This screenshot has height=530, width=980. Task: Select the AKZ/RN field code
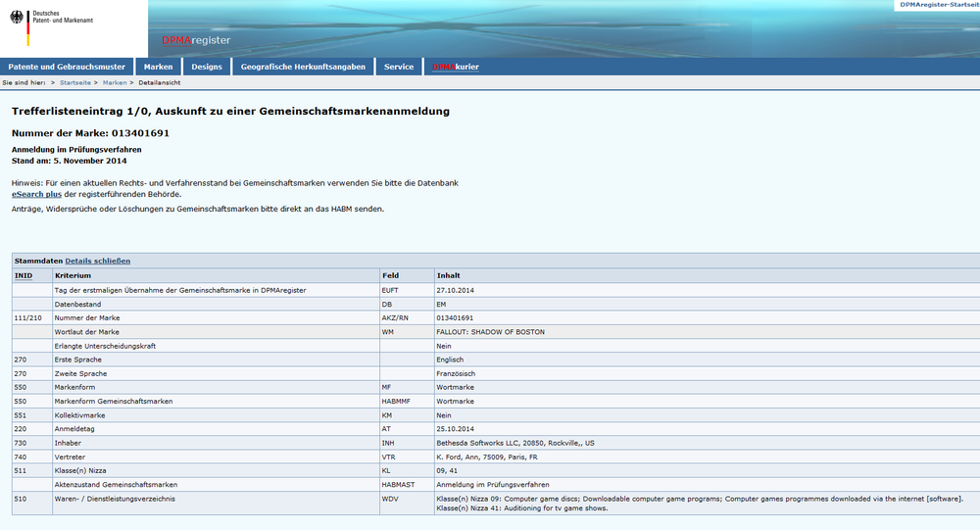click(x=395, y=318)
